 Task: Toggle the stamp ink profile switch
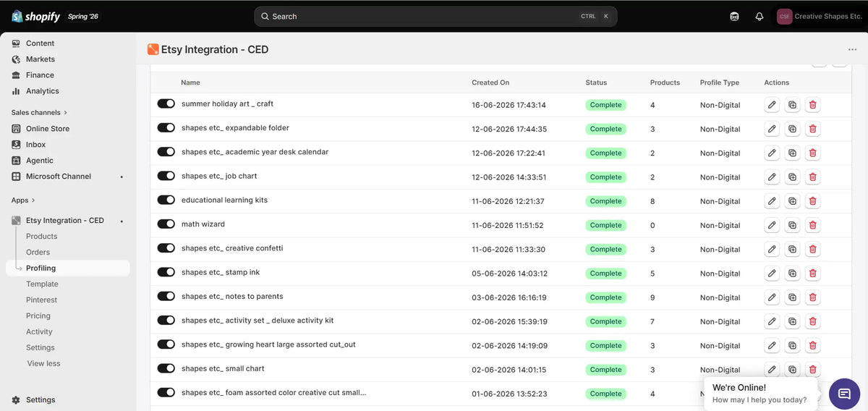click(166, 272)
